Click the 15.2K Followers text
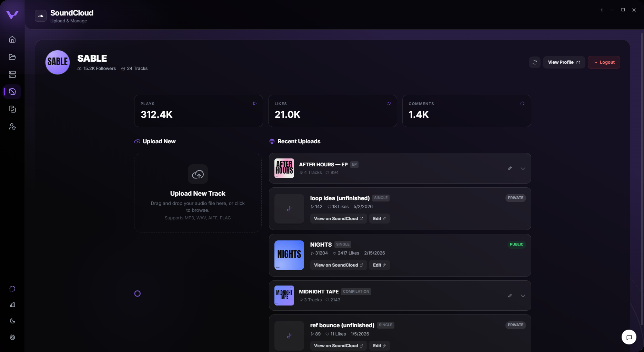The height and width of the screenshot is (352, 644). click(100, 69)
